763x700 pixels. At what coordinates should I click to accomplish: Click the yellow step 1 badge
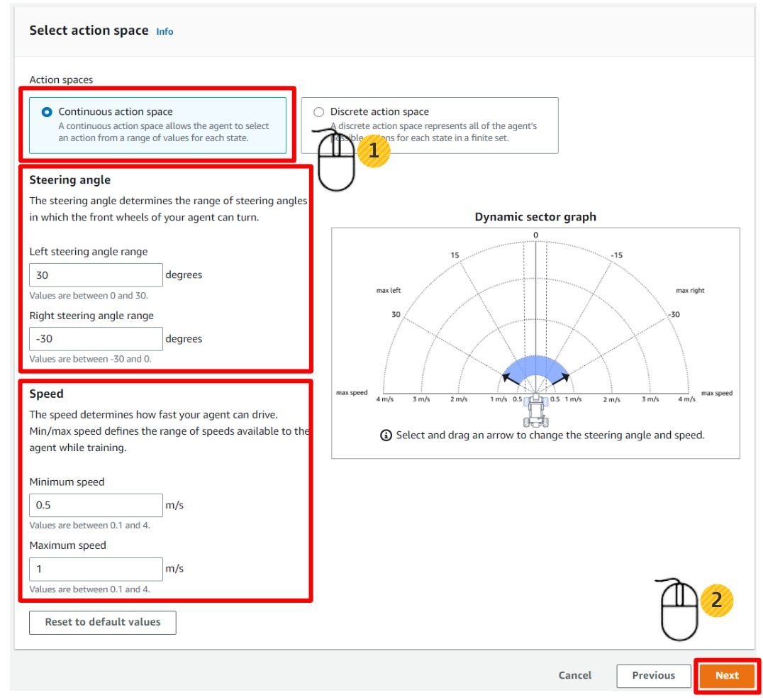click(374, 150)
